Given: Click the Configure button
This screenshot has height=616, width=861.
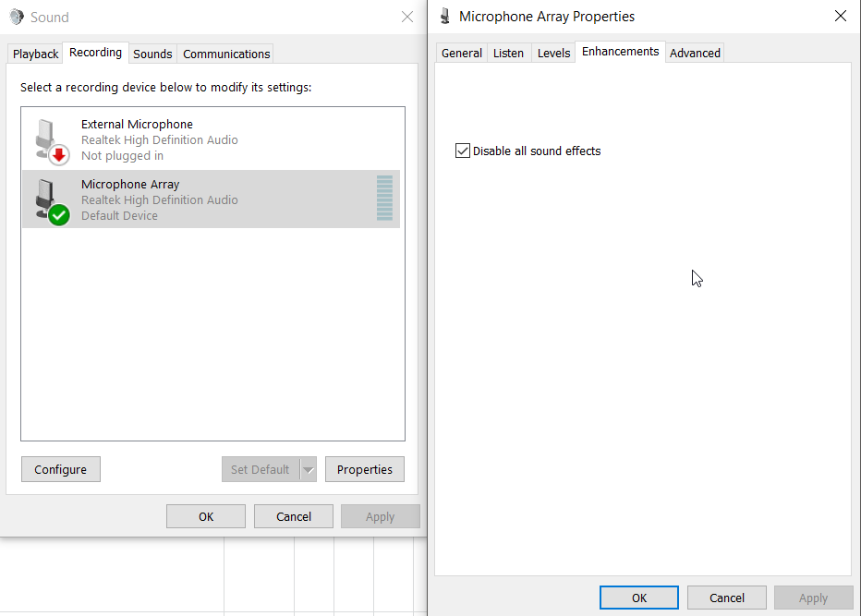Looking at the screenshot, I should (61, 469).
